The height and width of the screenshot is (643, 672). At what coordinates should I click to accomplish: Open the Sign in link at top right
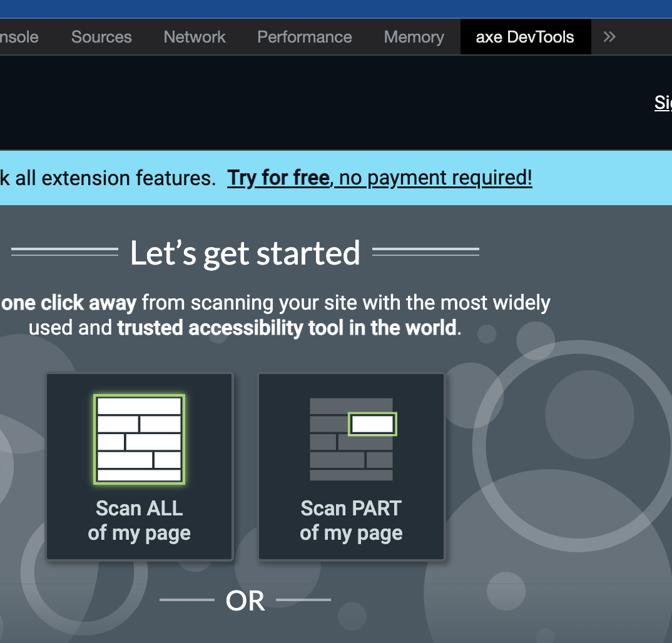(x=663, y=103)
